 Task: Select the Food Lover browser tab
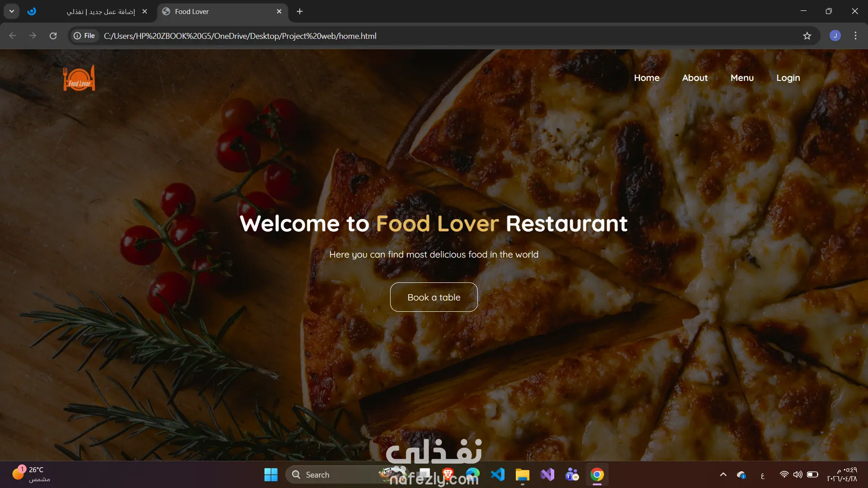222,12
